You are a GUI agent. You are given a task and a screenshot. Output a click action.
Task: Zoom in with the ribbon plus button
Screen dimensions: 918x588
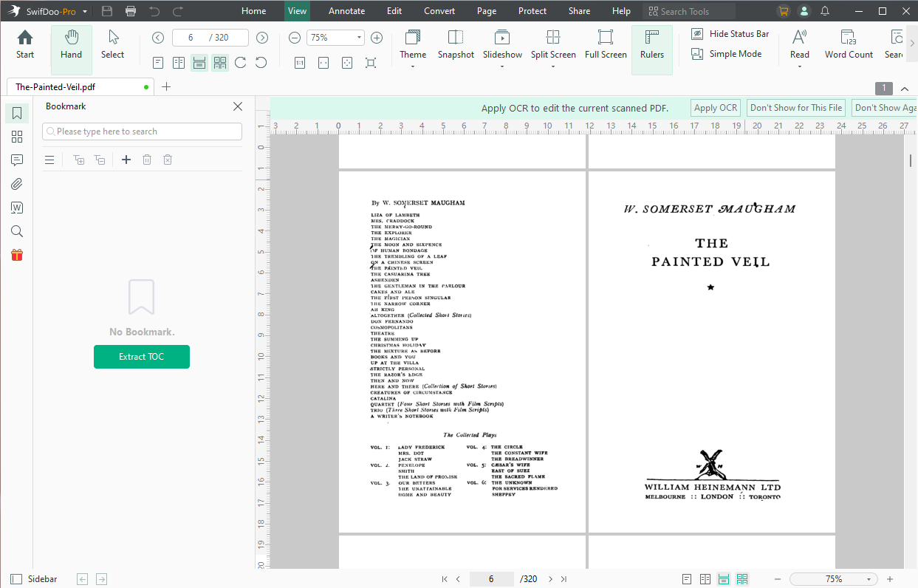(x=377, y=38)
